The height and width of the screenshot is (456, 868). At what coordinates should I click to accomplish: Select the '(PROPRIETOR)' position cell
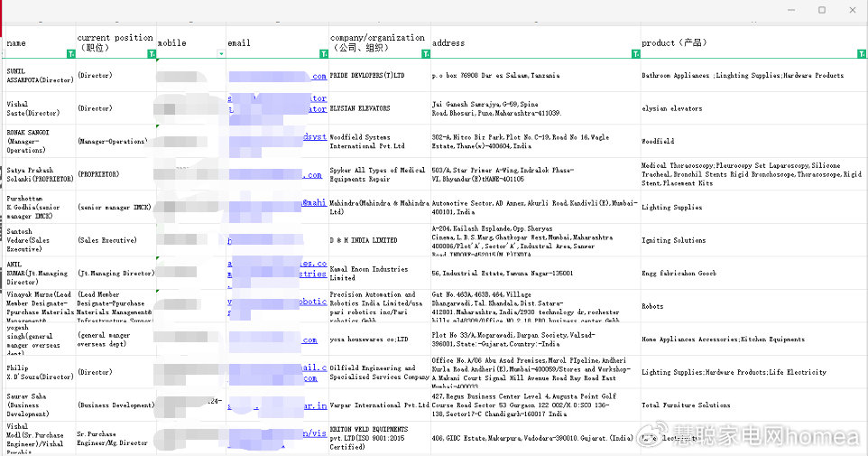(x=116, y=174)
